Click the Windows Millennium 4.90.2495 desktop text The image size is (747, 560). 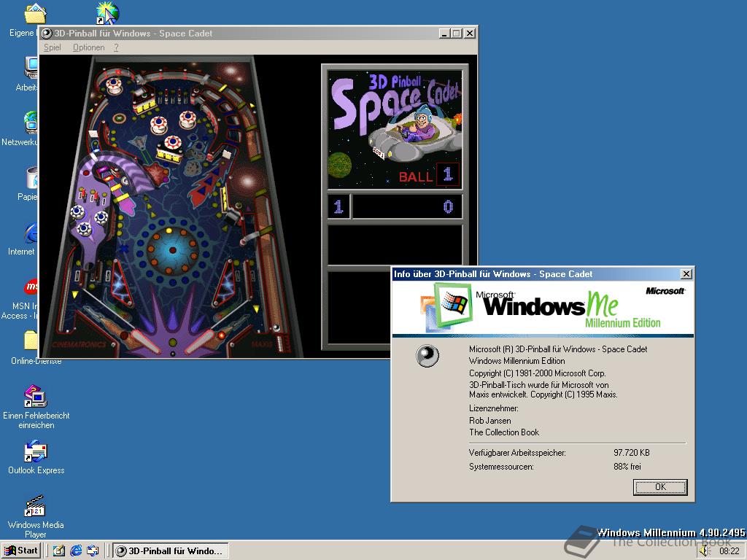pyautogui.click(x=671, y=532)
